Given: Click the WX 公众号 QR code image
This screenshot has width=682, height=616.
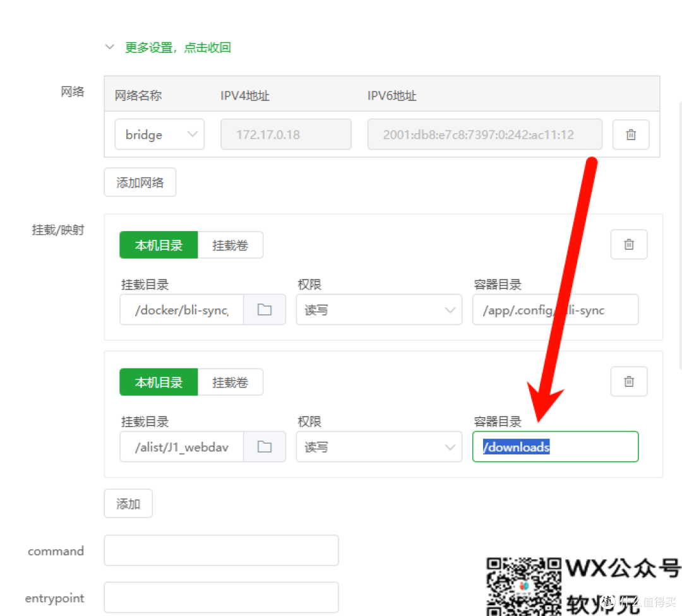Looking at the screenshot, I should (x=523, y=586).
